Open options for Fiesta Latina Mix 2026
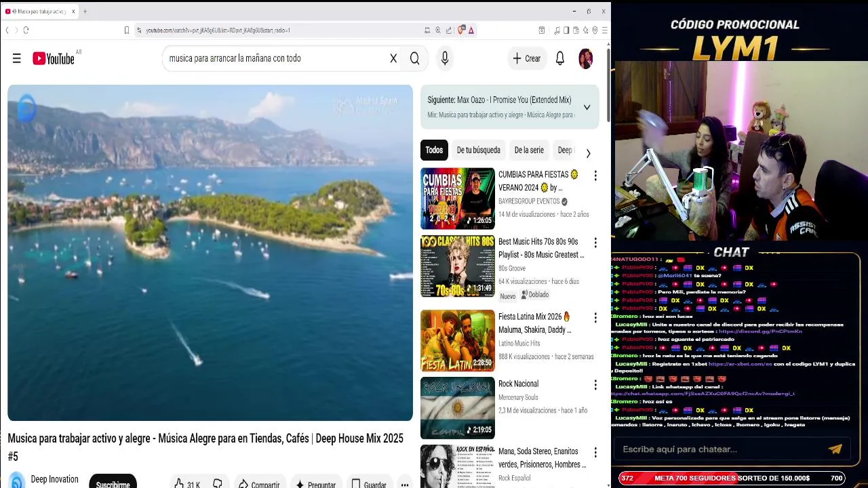Viewport: 868px width, 488px height. click(x=595, y=318)
